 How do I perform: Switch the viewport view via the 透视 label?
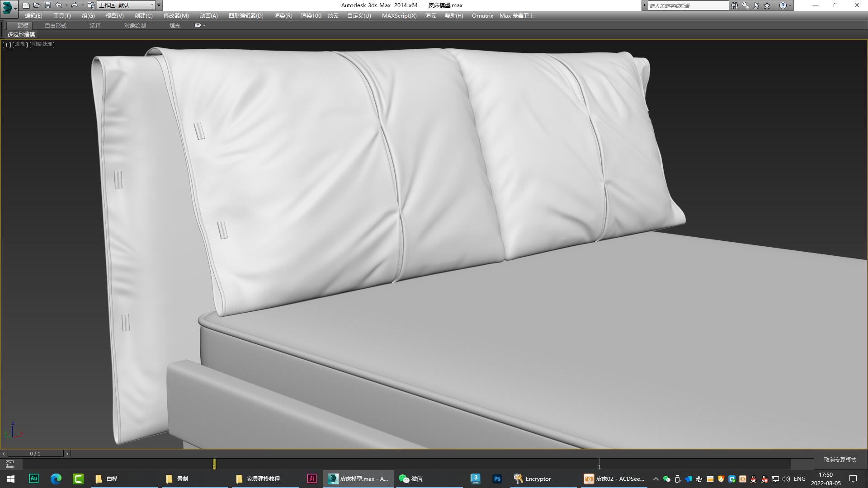[x=20, y=44]
